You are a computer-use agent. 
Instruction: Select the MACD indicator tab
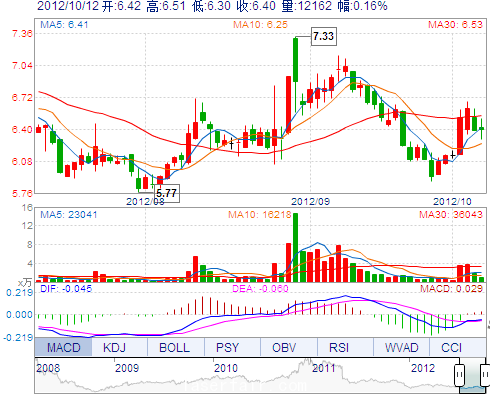tap(63, 347)
